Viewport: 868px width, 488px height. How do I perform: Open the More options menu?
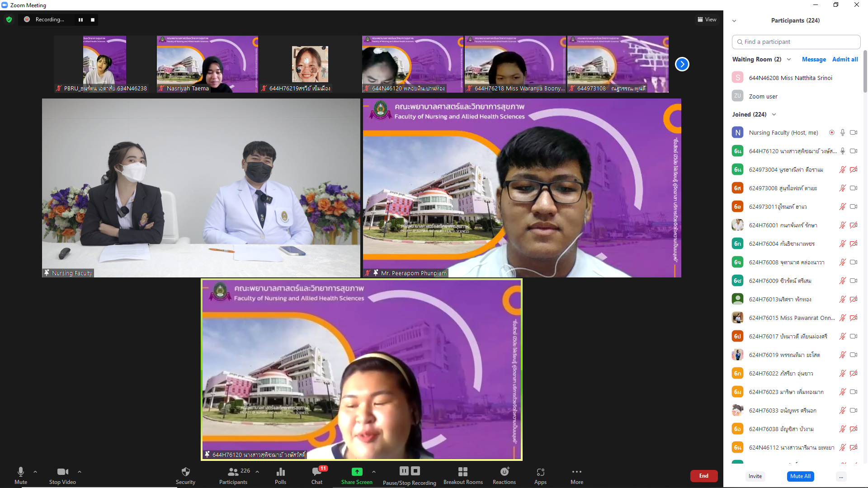pos(576,472)
